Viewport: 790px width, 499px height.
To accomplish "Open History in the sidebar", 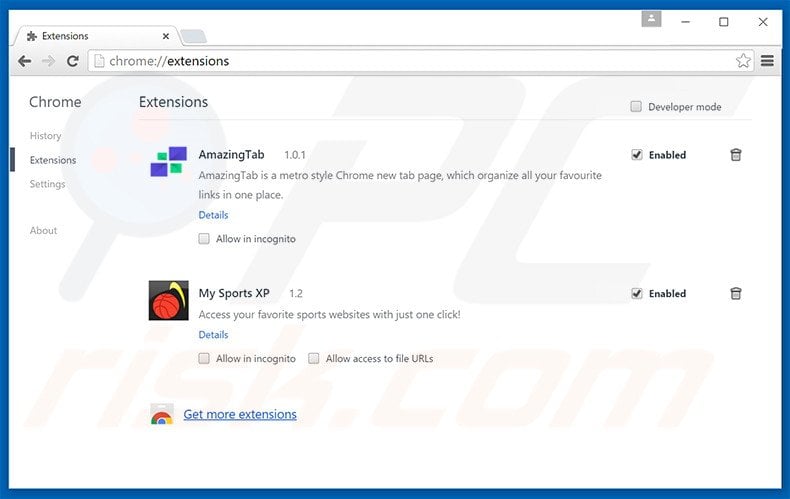I will click(x=45, y=136).
